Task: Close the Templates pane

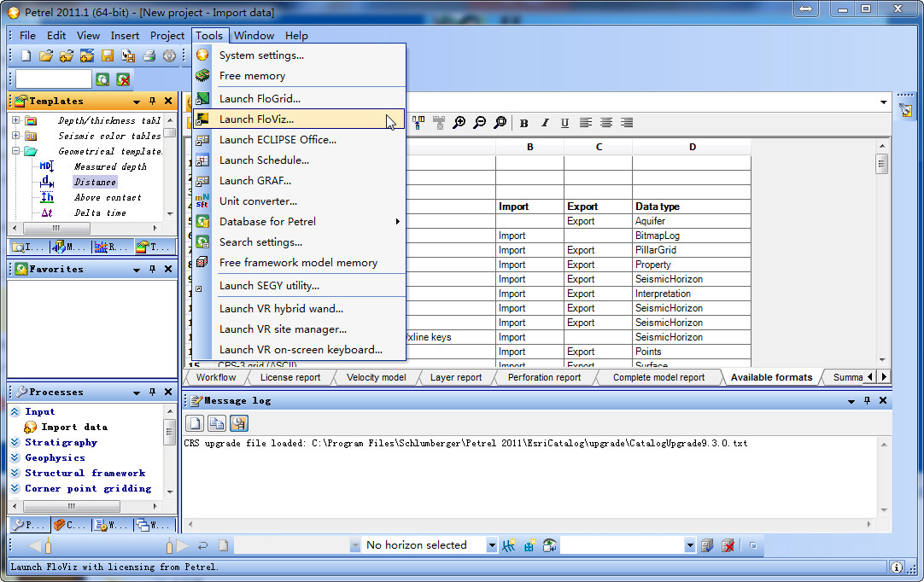Action: 168,101
